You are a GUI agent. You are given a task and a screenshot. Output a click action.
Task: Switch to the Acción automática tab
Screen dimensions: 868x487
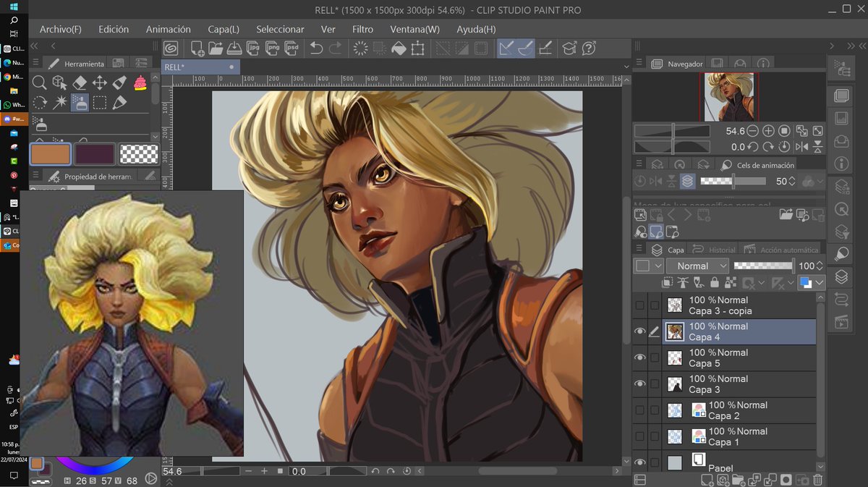[781, 250]
